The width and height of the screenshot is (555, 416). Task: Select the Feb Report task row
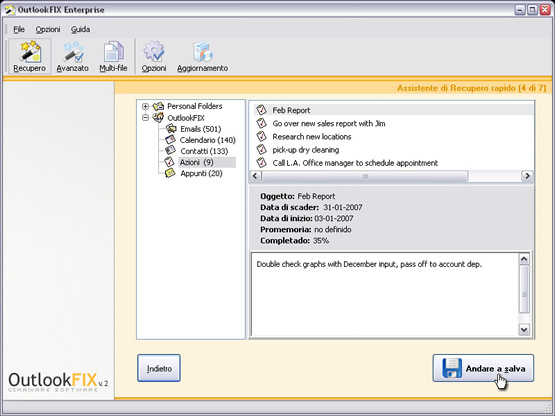tap(393, 110)
